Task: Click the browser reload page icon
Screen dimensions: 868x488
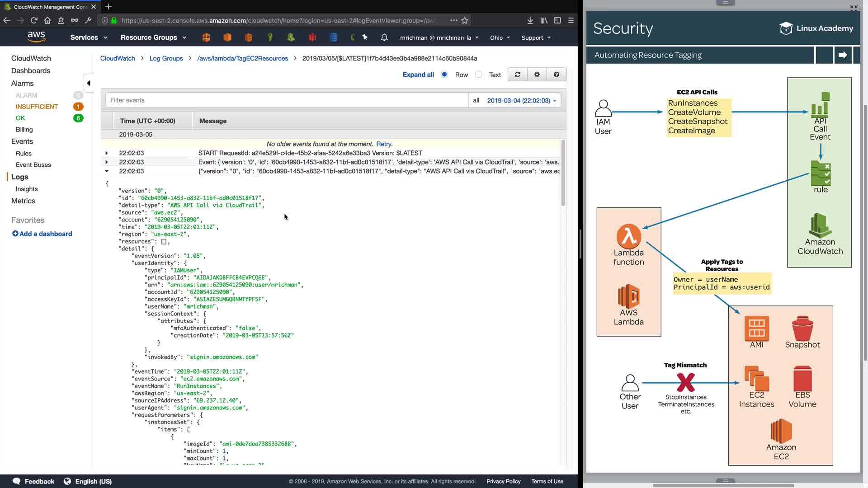Action: 34,20
